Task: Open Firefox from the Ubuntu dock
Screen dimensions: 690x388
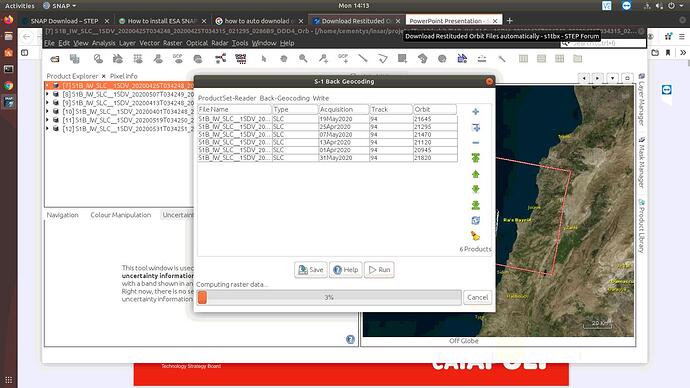Action: coord(8,19)
